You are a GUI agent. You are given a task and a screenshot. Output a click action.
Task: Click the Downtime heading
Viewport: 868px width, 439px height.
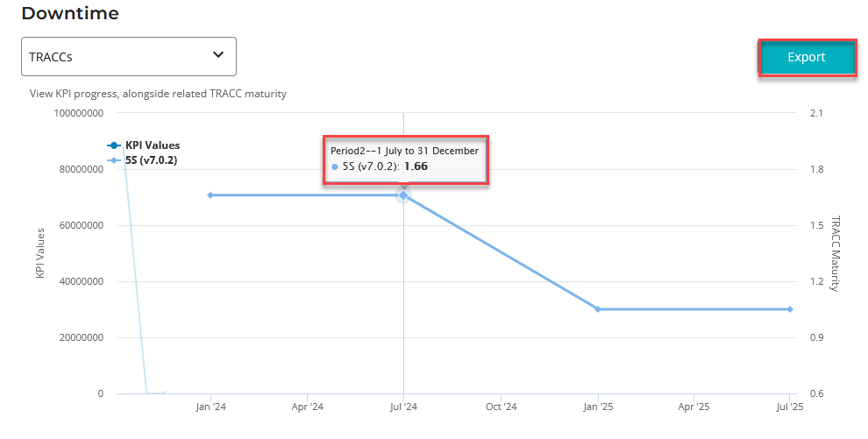70,13
